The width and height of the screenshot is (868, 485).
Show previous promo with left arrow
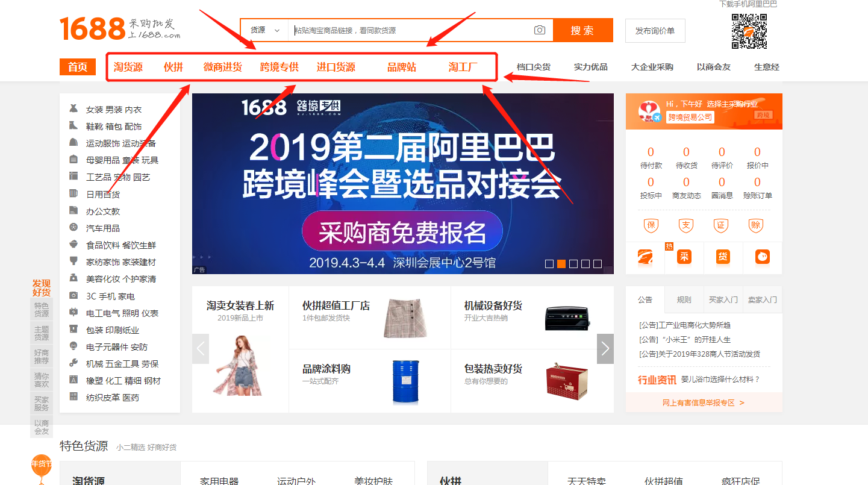(x=201, y=349)
